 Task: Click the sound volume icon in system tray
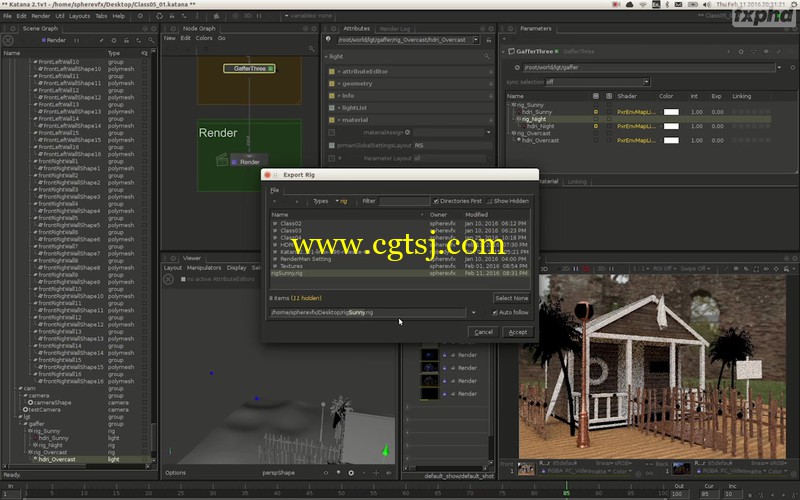(x=707, y=4)
